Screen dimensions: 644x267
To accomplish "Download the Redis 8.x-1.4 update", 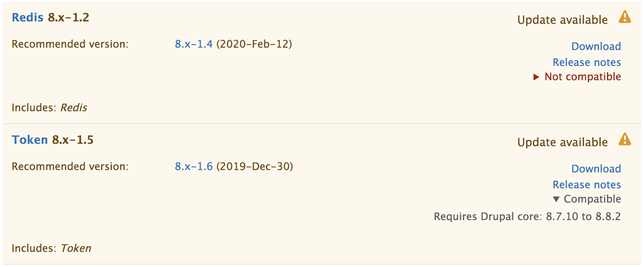I will tap(596, 46).
